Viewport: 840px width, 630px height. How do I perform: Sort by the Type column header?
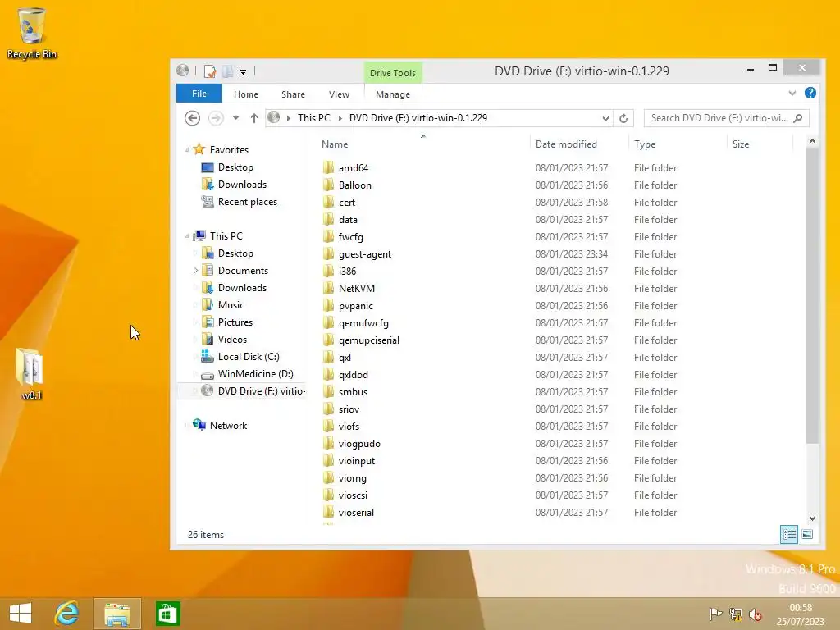(x=645, y=144)
